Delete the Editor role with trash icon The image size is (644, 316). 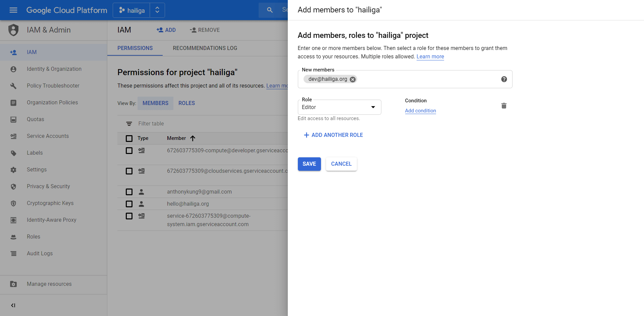[504, 106]
